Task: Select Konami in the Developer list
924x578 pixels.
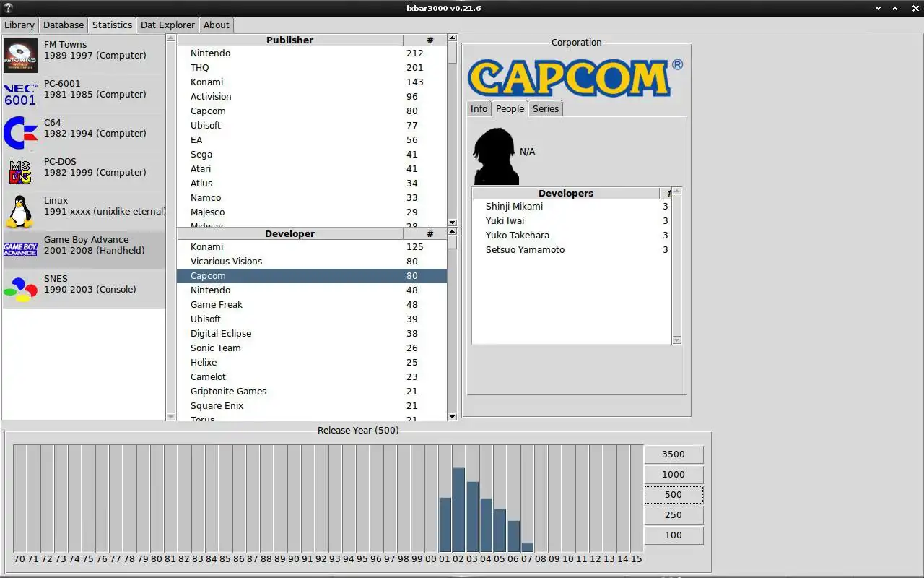Action: tap(312, 247)
